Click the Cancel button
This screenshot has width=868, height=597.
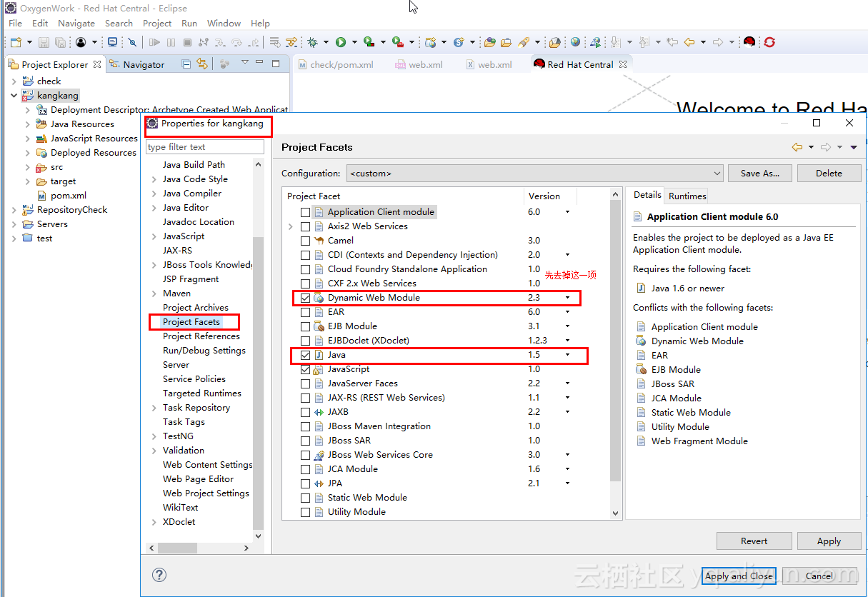click(x=819, y=576)
